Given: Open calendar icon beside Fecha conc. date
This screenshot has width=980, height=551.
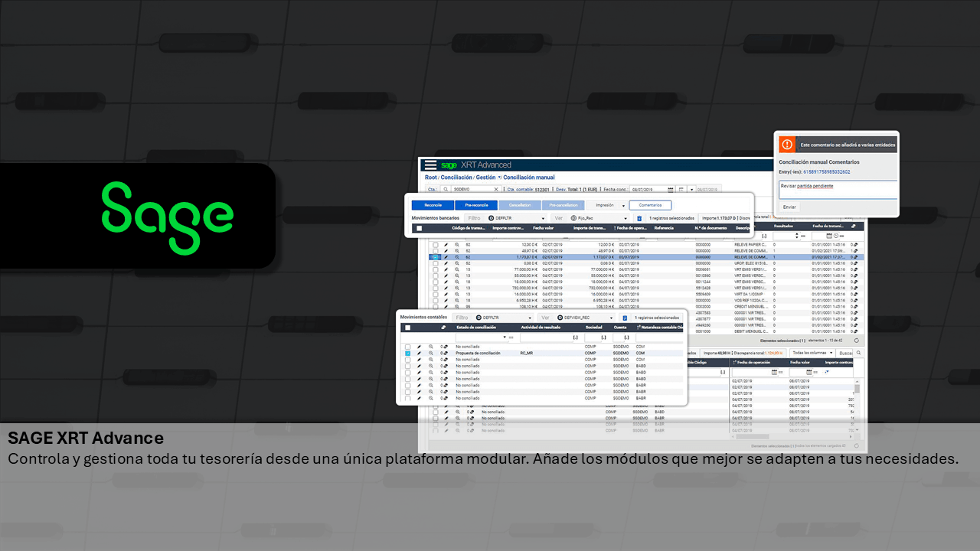Looking at the screenshot, I should coord(670,189).
